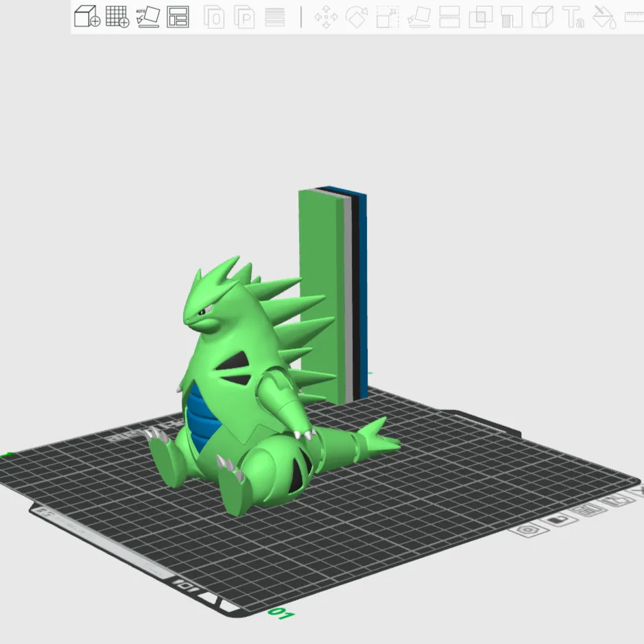Screen dimensions: 644x644
Task: Open variable layer height tool
Action: point(275,17)
